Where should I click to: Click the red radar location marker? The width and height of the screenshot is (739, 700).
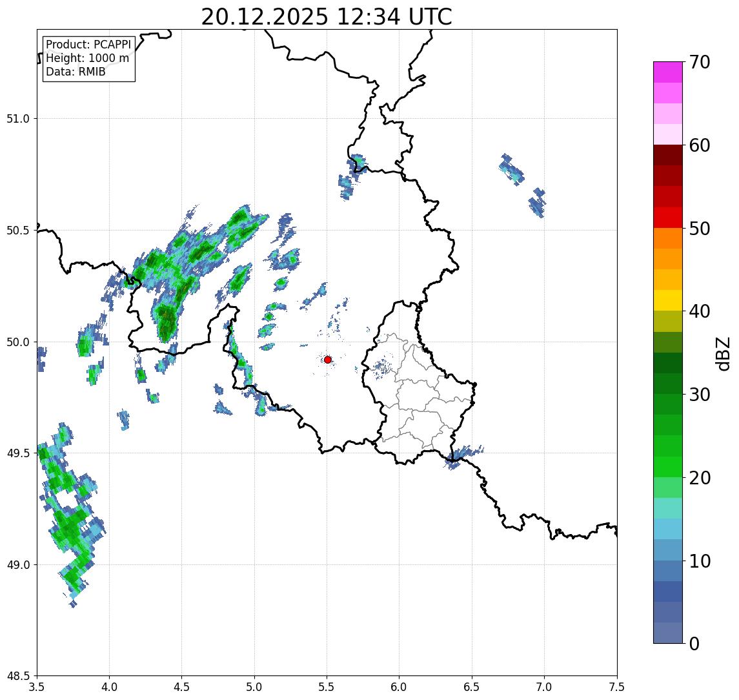coord(328,360)
